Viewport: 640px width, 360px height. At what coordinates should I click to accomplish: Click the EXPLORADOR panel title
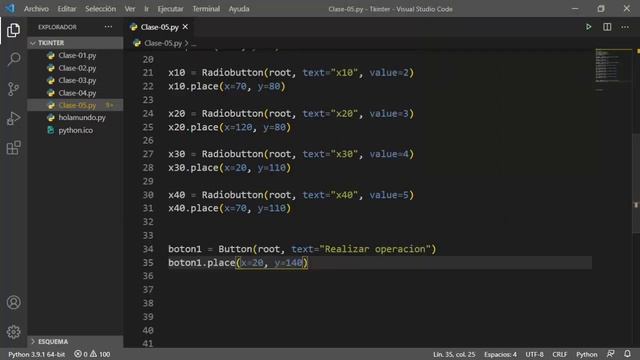pyautogui.click(x=57, y=27)
